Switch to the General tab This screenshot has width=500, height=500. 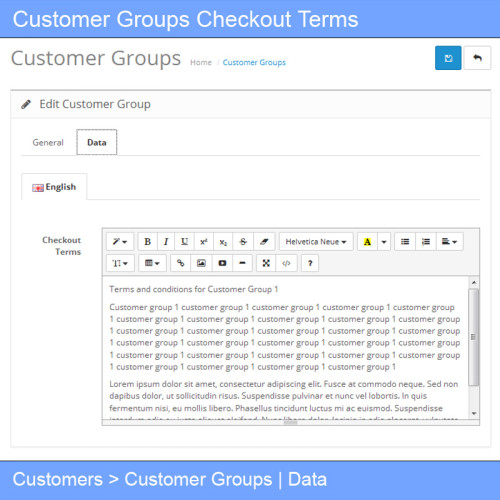tap(48, 143)
